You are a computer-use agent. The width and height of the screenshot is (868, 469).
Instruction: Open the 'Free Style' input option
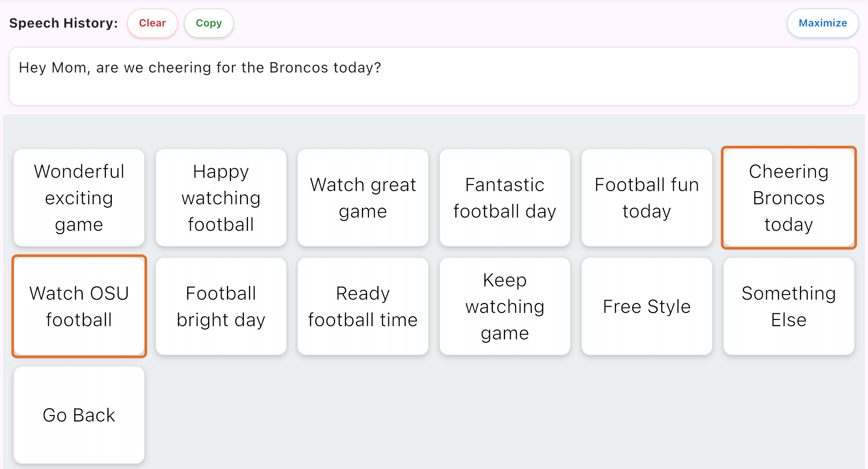point(647,306)
